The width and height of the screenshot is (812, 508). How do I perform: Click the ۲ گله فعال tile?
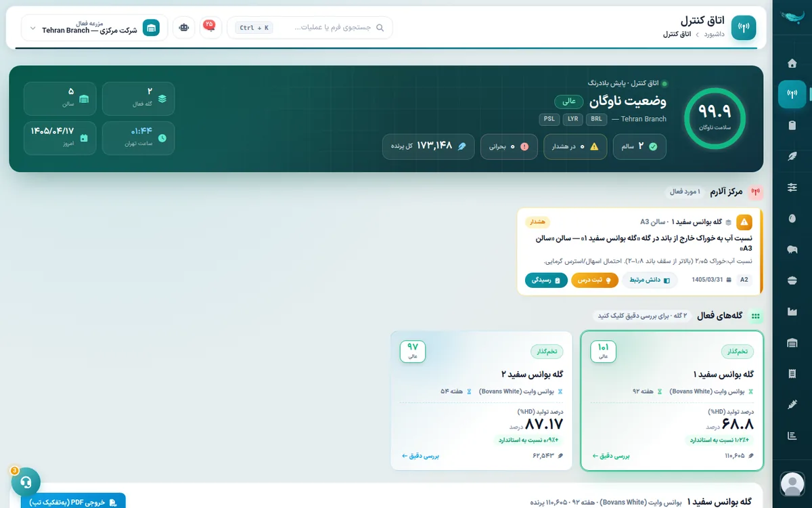pos(138,99)
